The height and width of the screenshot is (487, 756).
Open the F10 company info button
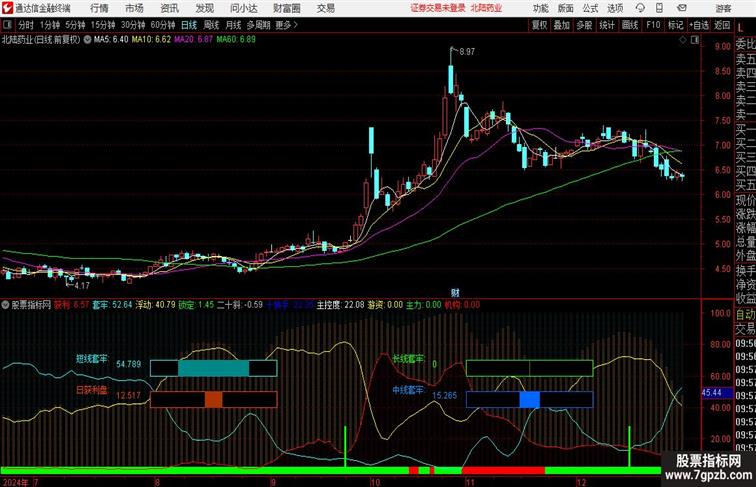[x=653, y=25]
